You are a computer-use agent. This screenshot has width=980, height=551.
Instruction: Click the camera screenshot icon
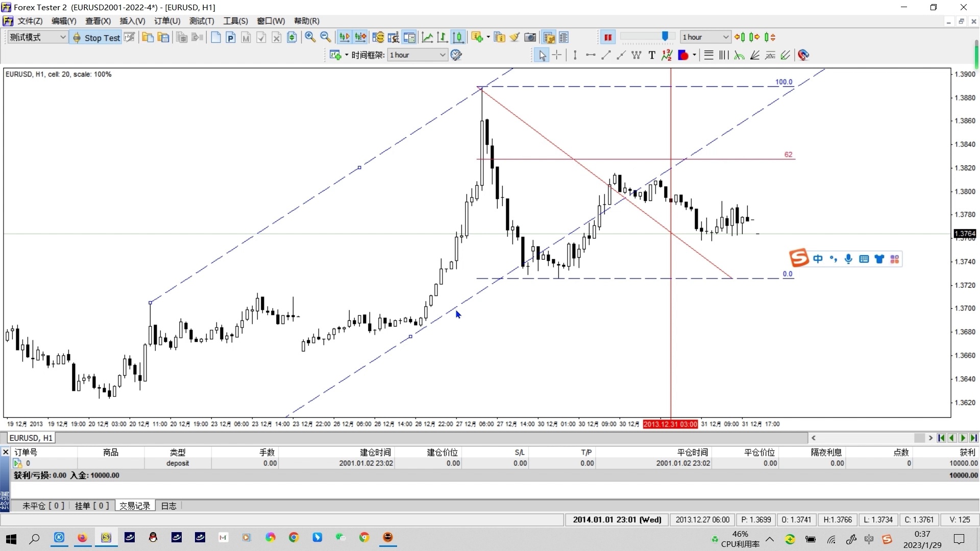click(x=530, y=37)
